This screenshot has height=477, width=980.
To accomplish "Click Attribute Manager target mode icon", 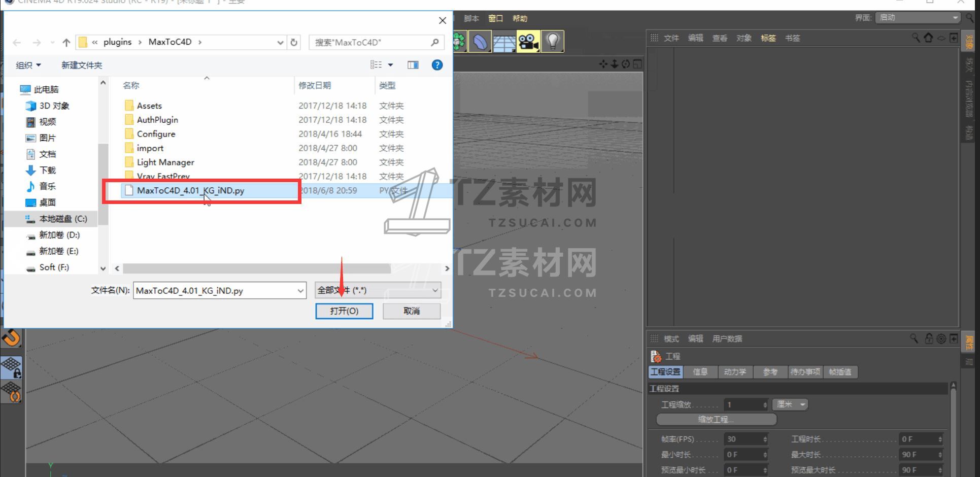I will 941,338.
